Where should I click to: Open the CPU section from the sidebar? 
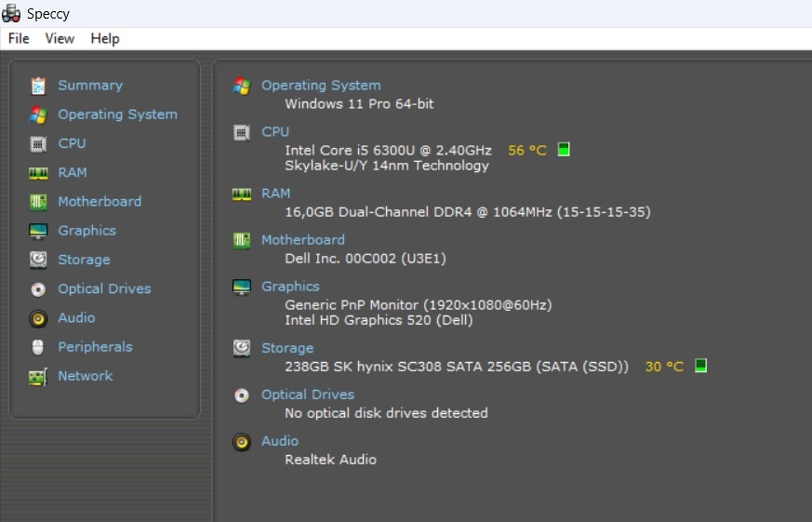point(72,143)
